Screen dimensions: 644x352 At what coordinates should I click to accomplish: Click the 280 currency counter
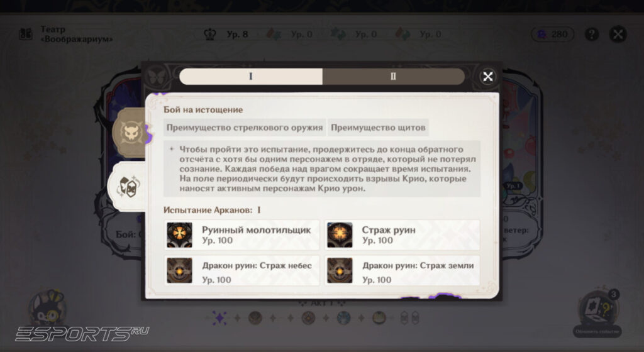(x=553, y=35)
